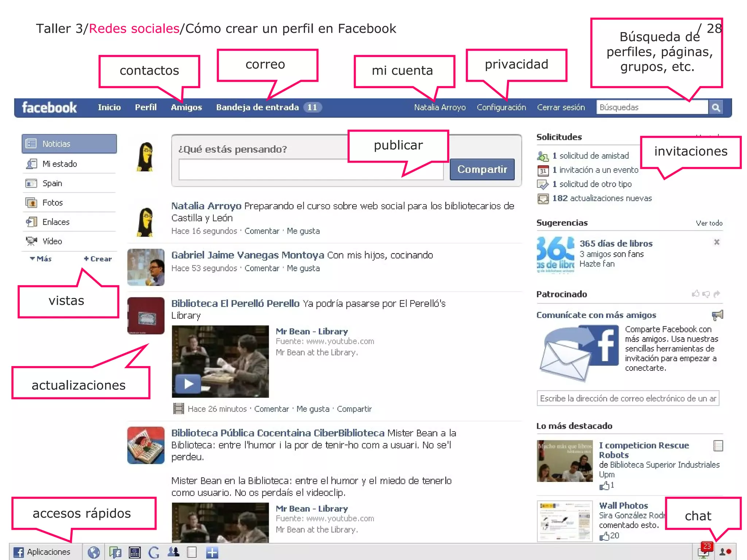The image size is (747, 560).
Task: Click Compartir under the 26 minutes post
Action: coord(354,409)
